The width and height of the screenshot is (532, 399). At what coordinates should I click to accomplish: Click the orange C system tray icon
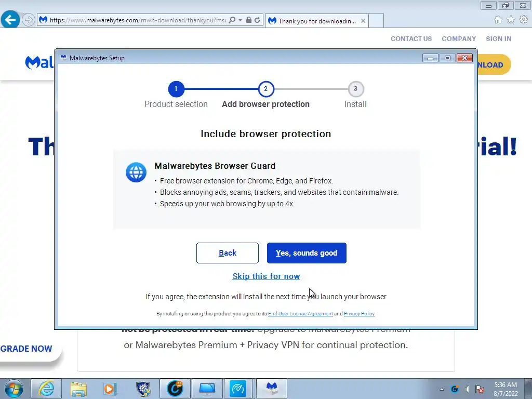pos(455,389)
